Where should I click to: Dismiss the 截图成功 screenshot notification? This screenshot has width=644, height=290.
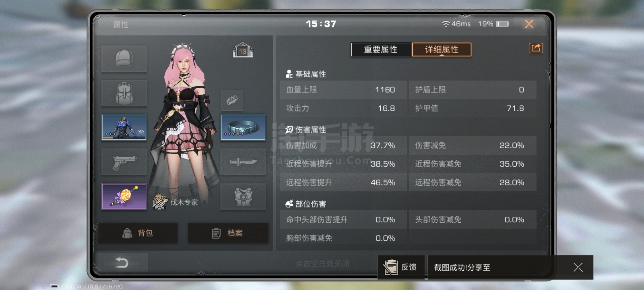[x=578, y=267]
